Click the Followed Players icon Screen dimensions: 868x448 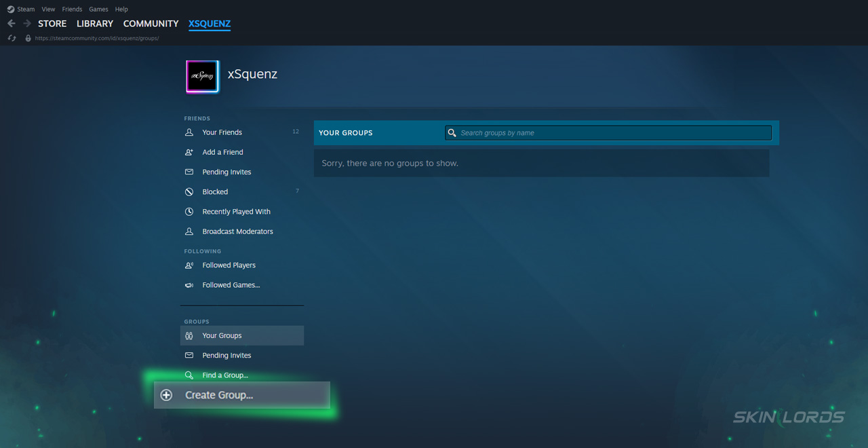coord(189,265)
